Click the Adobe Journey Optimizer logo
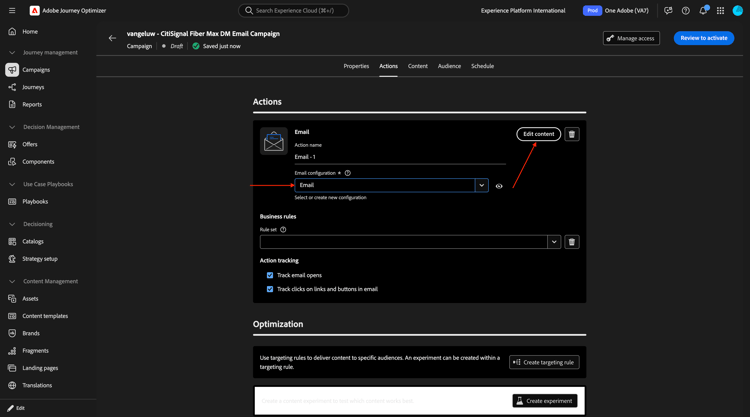 [x=34, y=11]
